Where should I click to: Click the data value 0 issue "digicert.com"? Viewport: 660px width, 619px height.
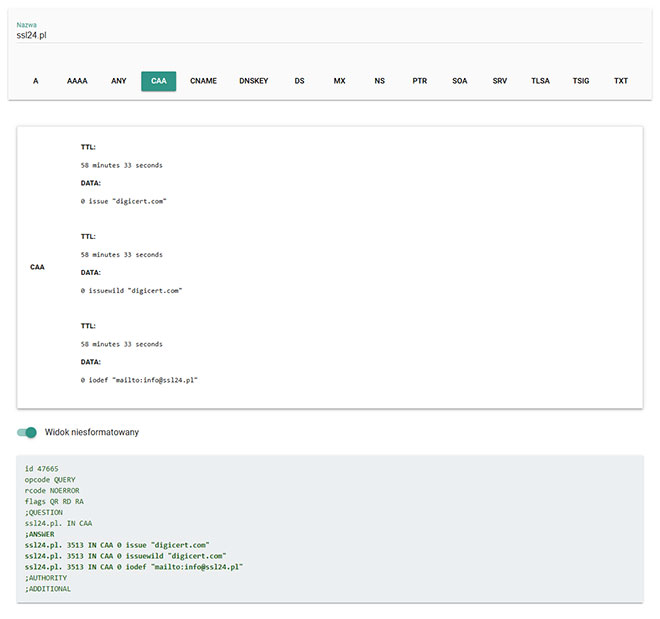pos(124,202)
